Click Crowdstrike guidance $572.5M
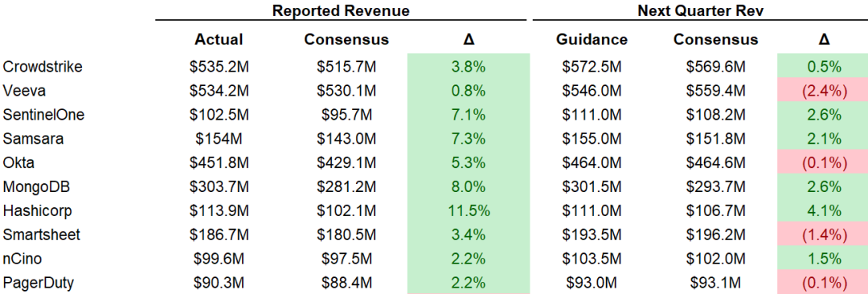Image resolution: width=868 pixels, height=294 pixels. tap(592, 67)
